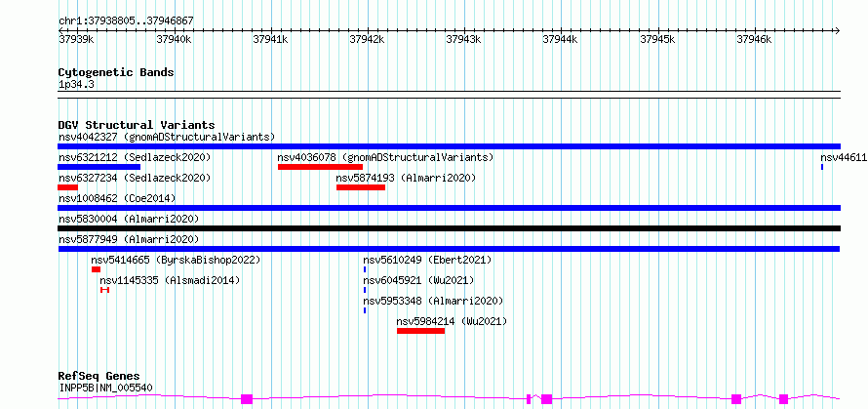This screenshot has height=409, width=868.
Task: Click tiny blue marker under nsv5953348
Action: tap(365, 310)
